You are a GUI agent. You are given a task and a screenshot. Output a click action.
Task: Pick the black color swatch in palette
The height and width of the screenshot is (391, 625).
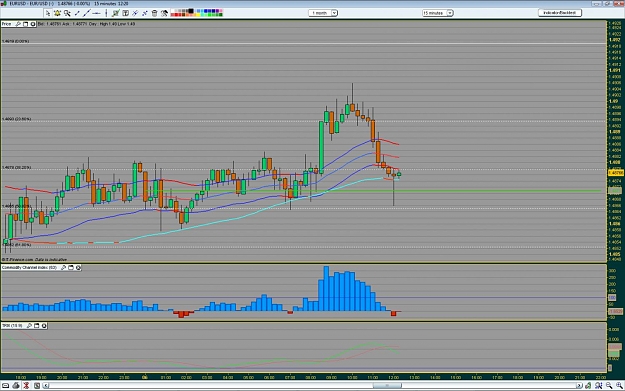(x=191, y=11)
